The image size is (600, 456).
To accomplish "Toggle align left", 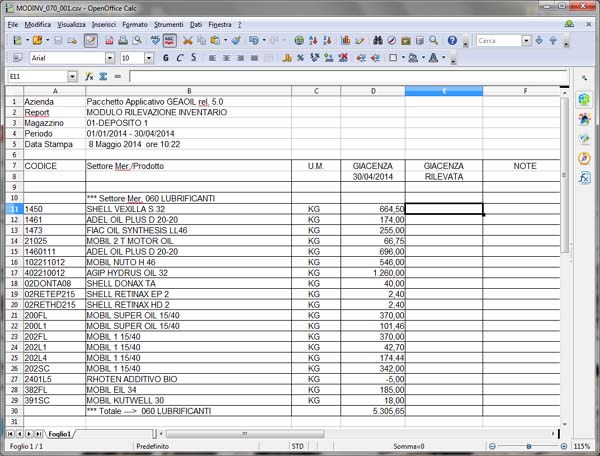I will tap(212, 58).
